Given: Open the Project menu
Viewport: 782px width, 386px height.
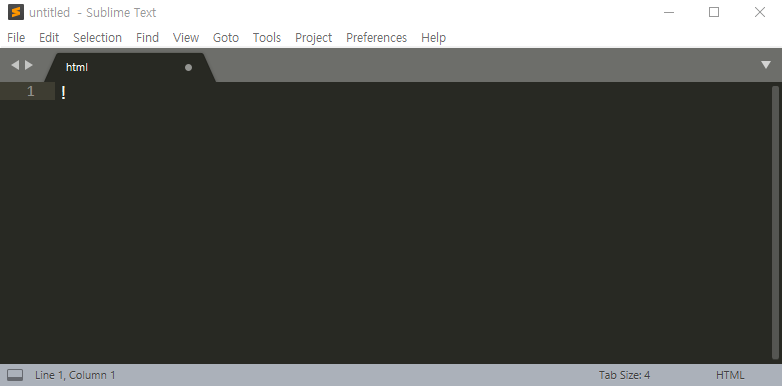Looking at the screenshot, I should pos(313,37).
